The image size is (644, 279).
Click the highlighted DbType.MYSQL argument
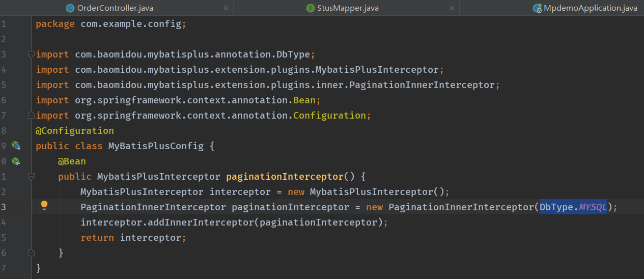tap(573, 207)
